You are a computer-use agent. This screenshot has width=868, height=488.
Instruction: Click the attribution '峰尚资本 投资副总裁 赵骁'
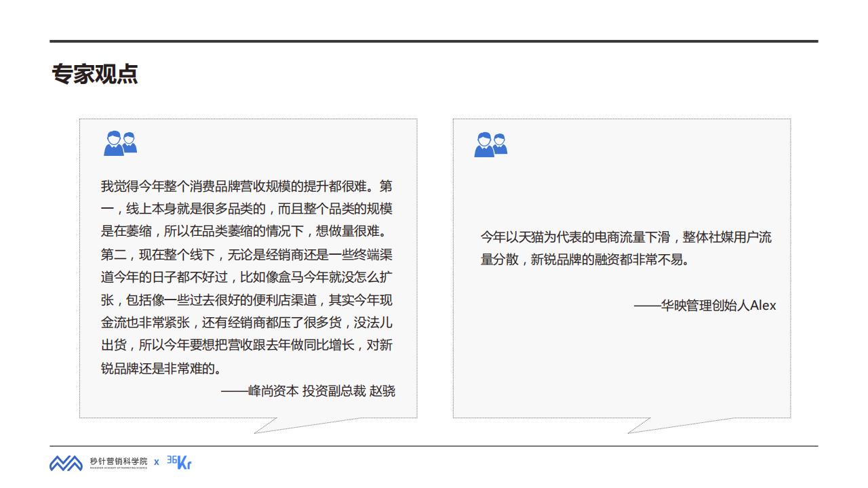(x=308, y=391)
